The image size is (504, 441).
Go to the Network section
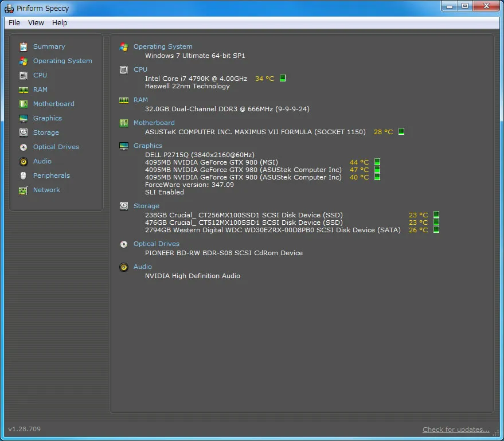pyautogui.click(x=46, y=190)
